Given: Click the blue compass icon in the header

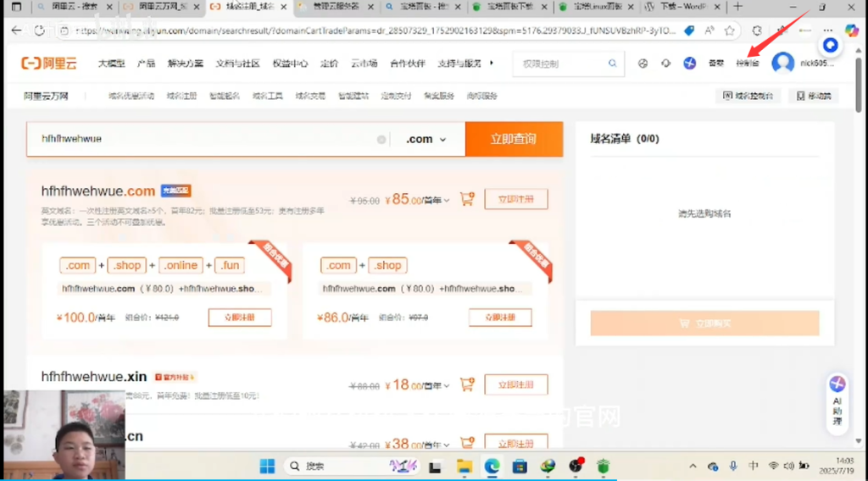Looking at the screenshot, I should click(689, 64).
